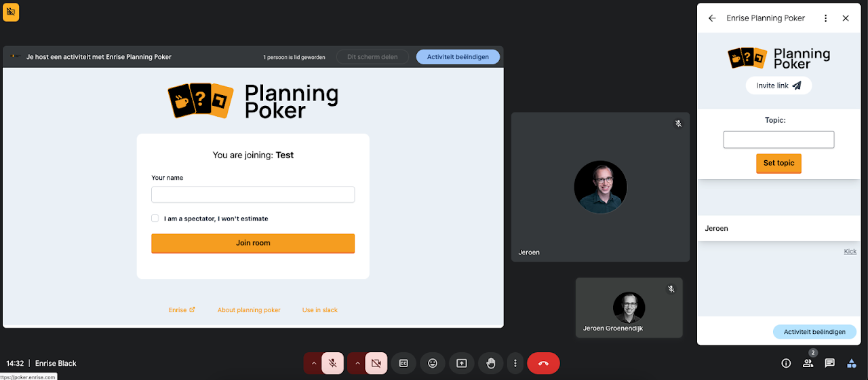868x380 pixels.
Task: Click the Kick link
Action: [850, 251]
